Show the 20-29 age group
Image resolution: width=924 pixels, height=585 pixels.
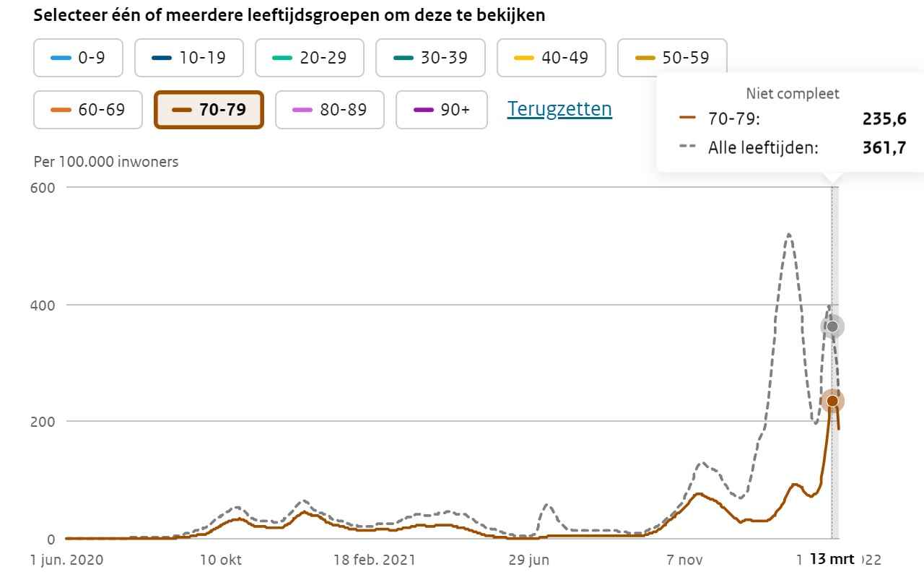pos(309,58)
